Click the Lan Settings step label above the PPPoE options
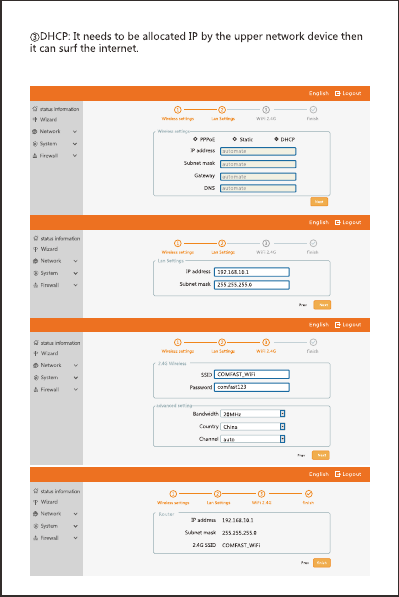 click(223, 119)
